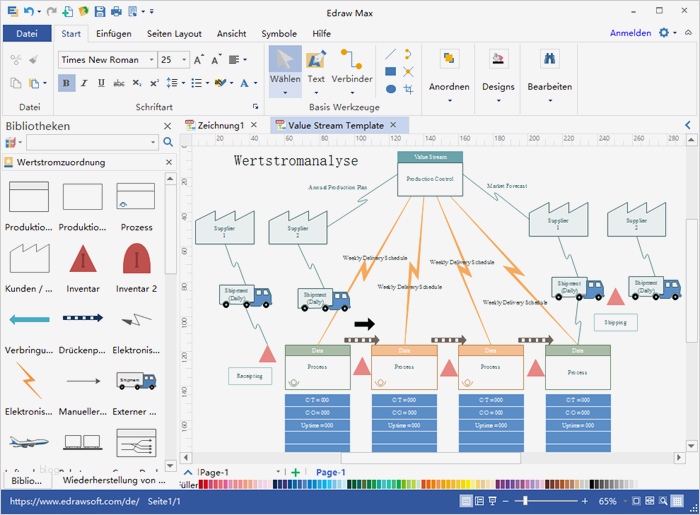Open the Wiederherstellung von tab
Screen dimensions: 700x515
[114, 480]
